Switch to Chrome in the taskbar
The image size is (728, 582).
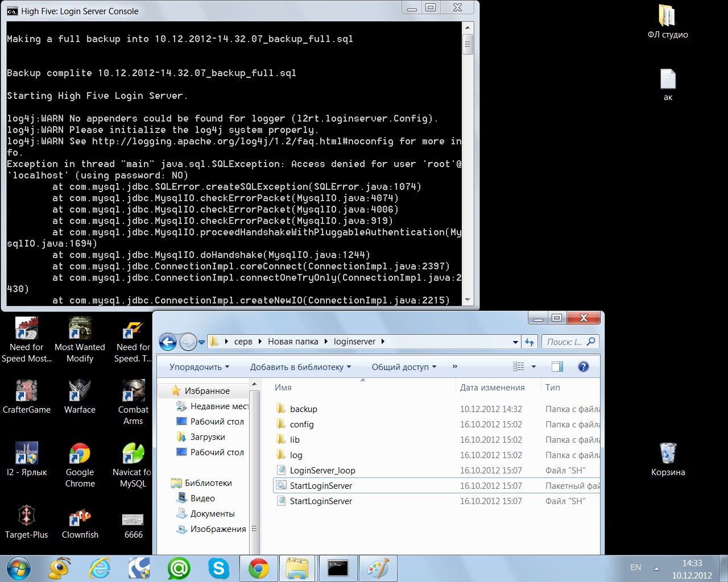pyautogui.click(x=258, y=568)
